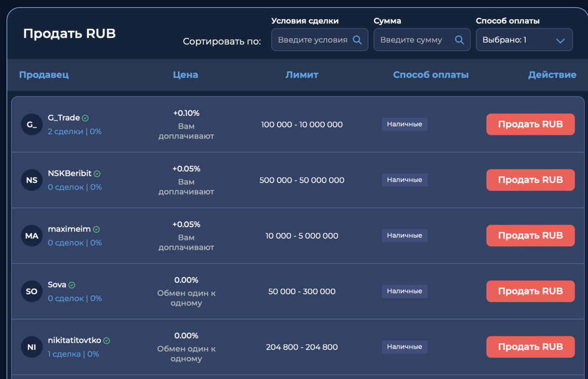Click verified checkmark next to G_Trade
The width and height of the screenshot is (588, 379).
point(85,118)
